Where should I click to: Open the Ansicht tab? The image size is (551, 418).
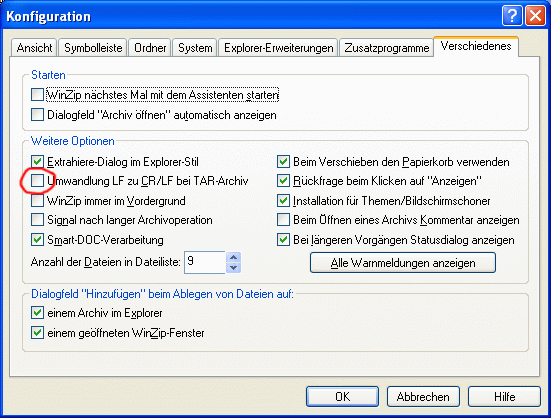coord(34,48)
